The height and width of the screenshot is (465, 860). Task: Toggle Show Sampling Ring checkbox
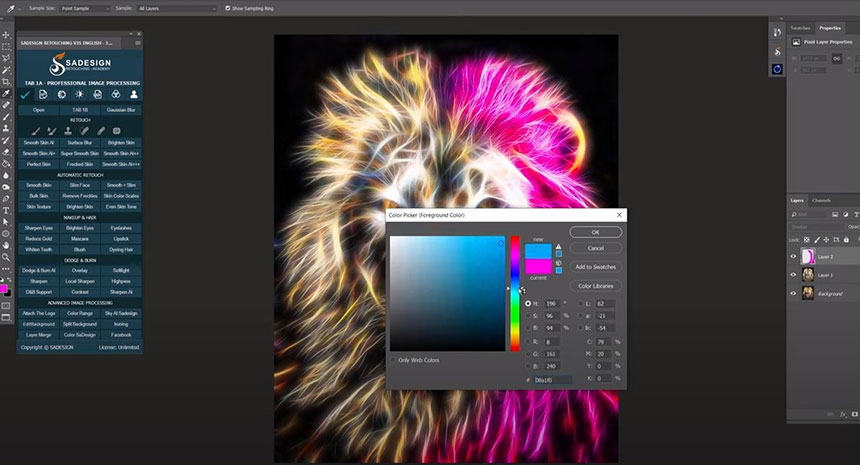coord(228,8)
